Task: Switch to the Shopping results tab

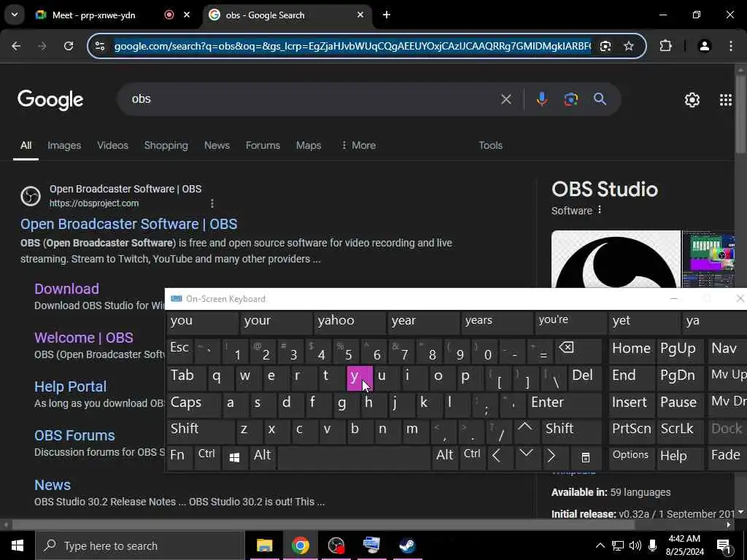Action: [x=166, y=145]
